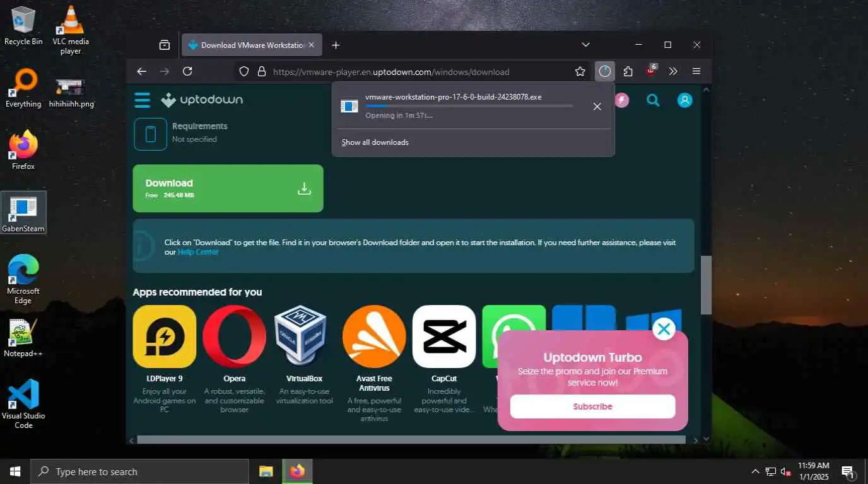Click the Requirements device icon
The height and width of the screenshot is (484, 868).
(150, 134)
